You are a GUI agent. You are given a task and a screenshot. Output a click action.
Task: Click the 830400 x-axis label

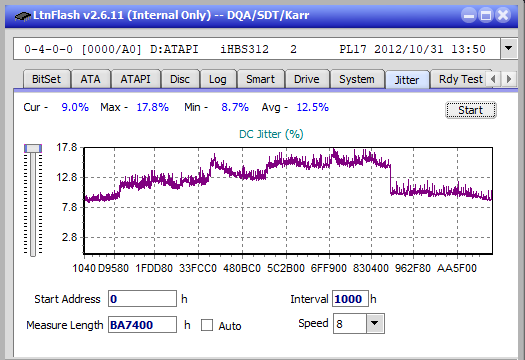point(371,268)
